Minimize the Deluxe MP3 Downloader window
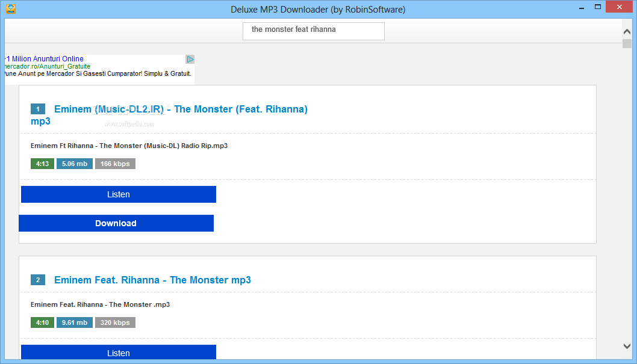 pyautogui.click(x=582, y=7)
